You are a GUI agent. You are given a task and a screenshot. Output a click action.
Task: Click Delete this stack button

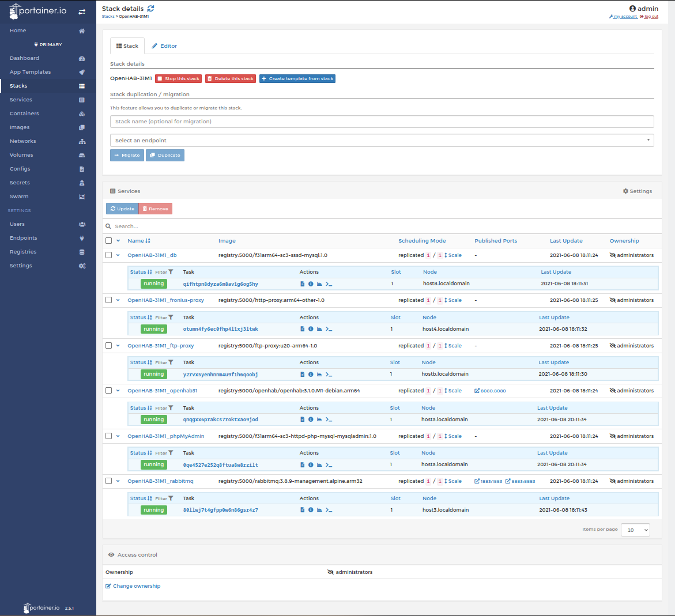(x=231, y=79)
